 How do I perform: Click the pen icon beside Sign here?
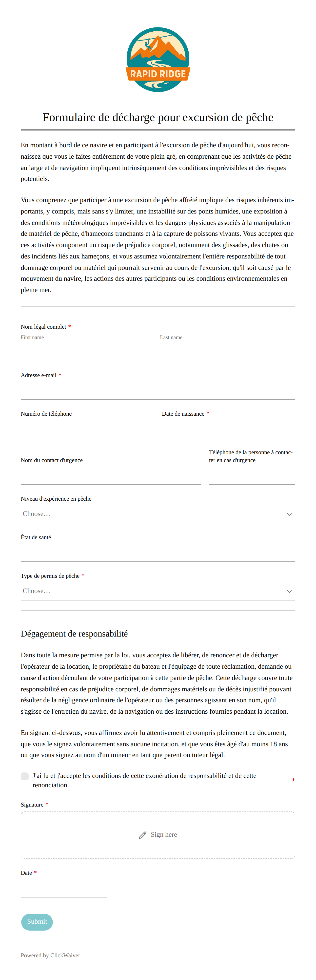pos(143,835)
